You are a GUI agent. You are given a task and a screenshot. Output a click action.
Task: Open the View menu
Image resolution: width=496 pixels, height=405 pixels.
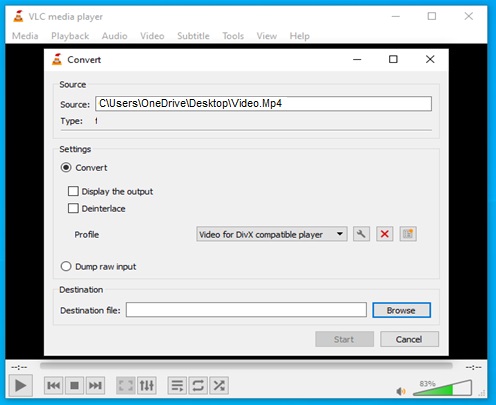[267, 36]
